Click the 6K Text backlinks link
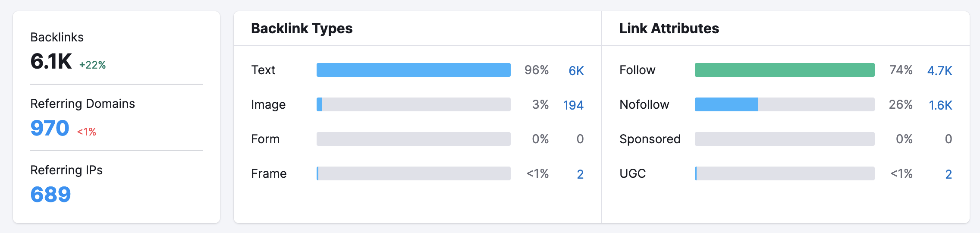 (x=576, y=70)
